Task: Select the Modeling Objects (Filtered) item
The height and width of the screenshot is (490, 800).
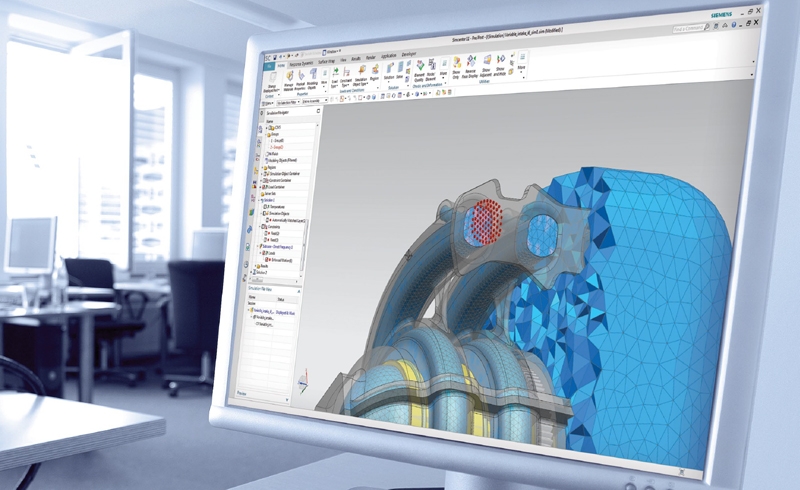Action: point(281,160)
